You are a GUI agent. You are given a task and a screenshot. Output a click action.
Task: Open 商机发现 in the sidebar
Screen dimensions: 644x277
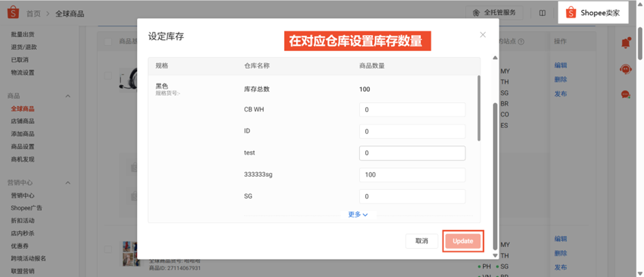23,160
